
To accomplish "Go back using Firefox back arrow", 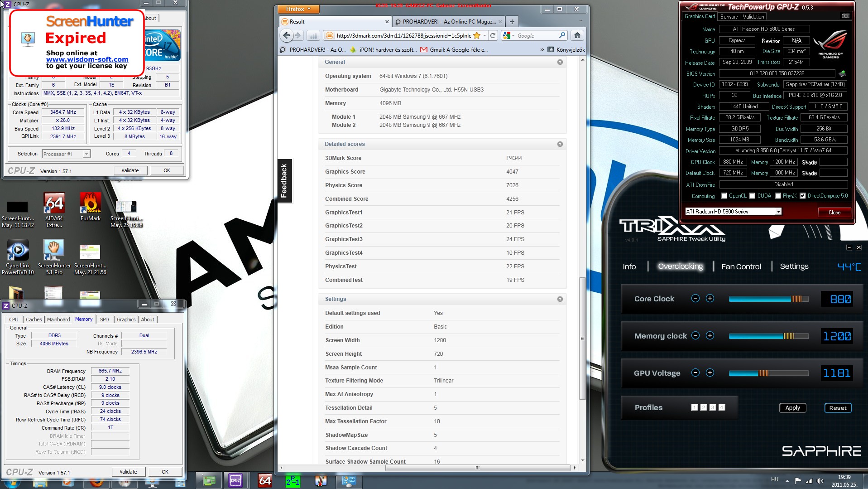I will click(286, 35).
